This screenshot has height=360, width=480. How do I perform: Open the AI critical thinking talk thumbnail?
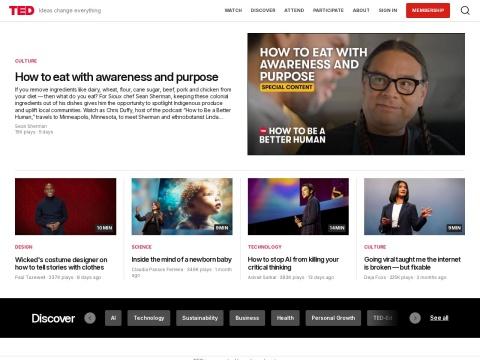click(298, 206)
